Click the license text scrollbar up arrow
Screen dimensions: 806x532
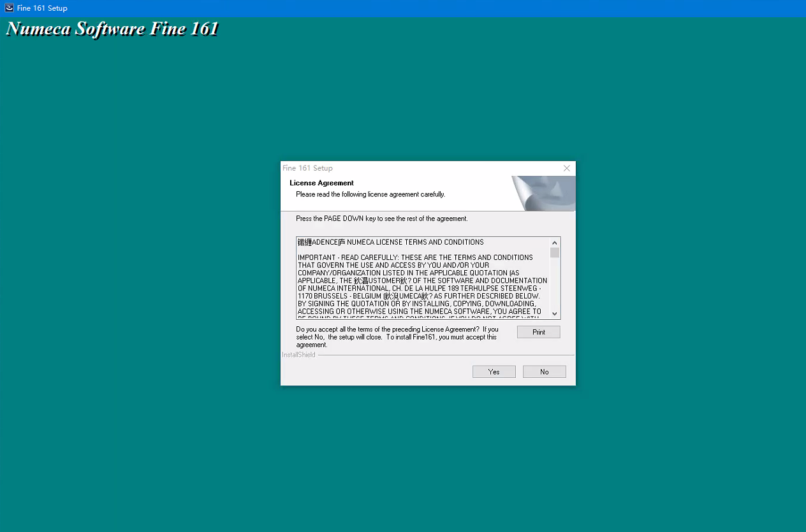(555, 242)
